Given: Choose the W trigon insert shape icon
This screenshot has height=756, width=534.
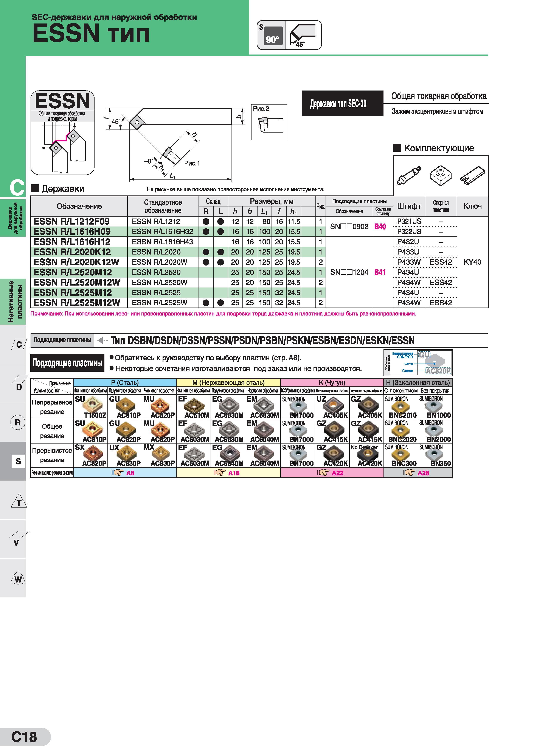Looking at the screenshot, I should [18, 578].
